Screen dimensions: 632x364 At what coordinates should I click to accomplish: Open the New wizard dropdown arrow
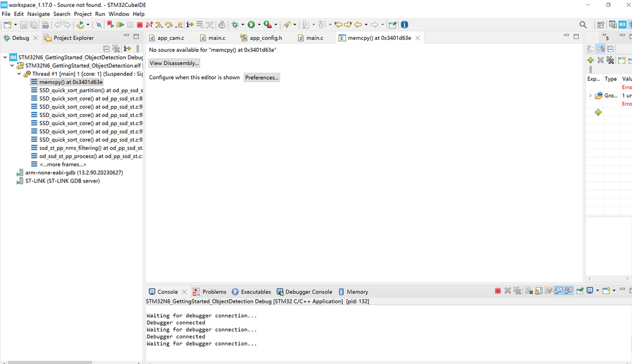[x=15, y=25]
